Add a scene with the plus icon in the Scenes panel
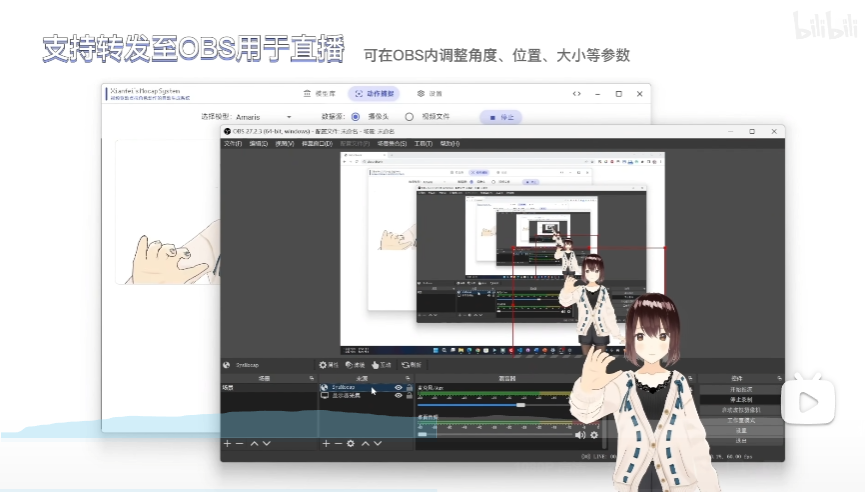 (227, 443)
